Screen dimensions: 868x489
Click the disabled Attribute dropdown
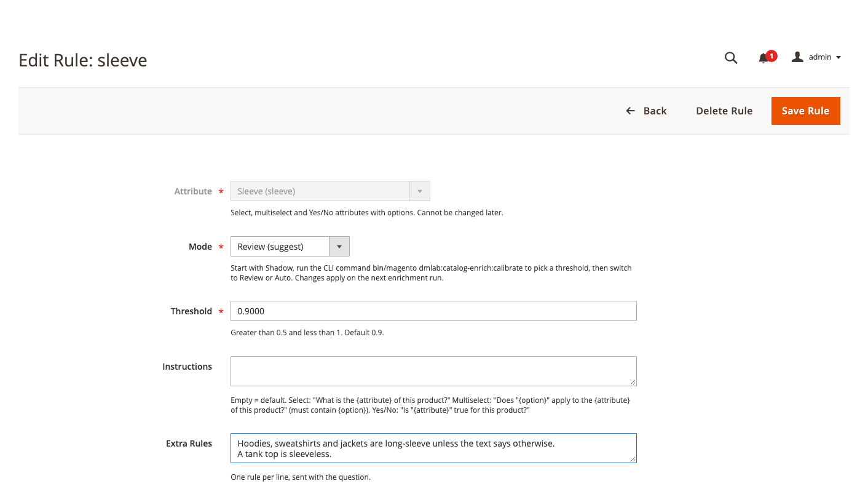[x=330, y=191]
